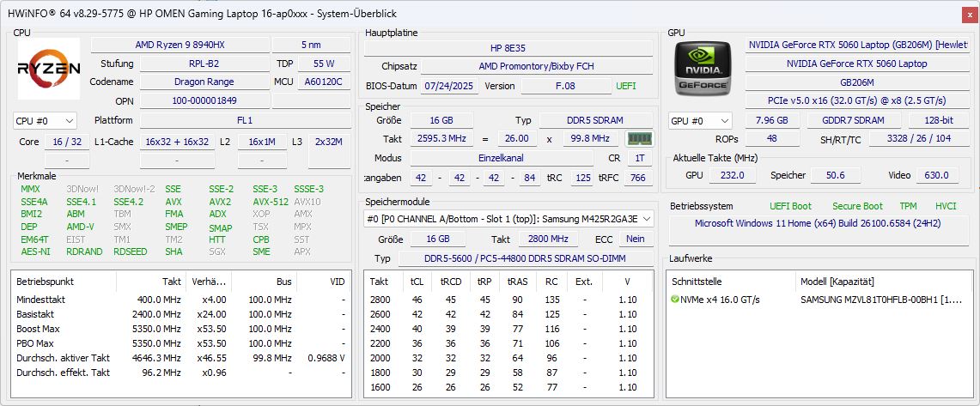Click the Windows 11 Home operating system field
This screenshot has width=980, height=406.
(x=816, y=224)
